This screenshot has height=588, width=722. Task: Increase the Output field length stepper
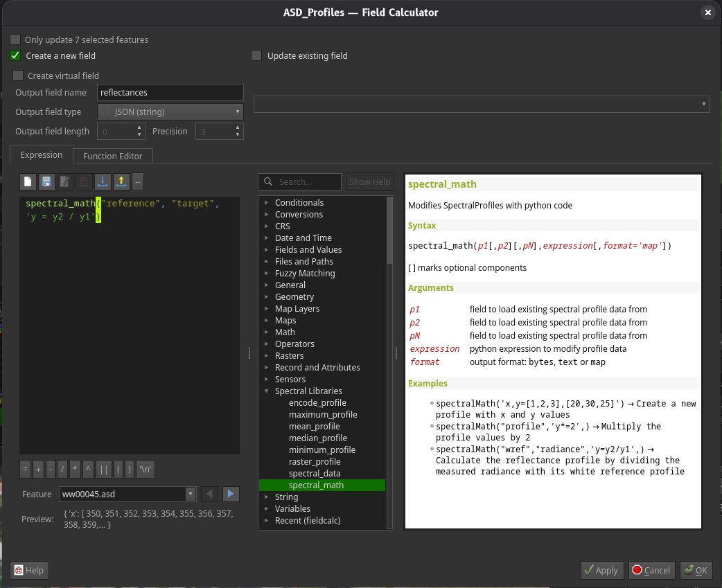point(139,128)
